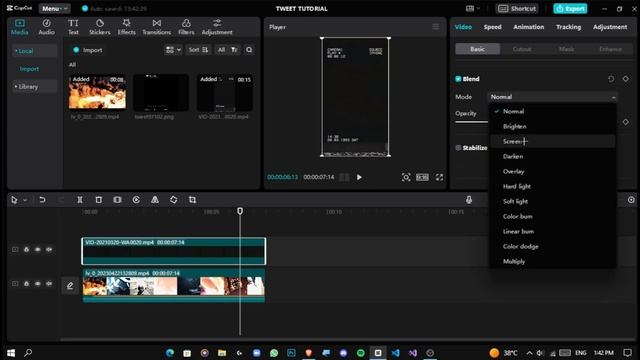Open the All media type filter
The image size is (640, 360).
pos(221,50)
